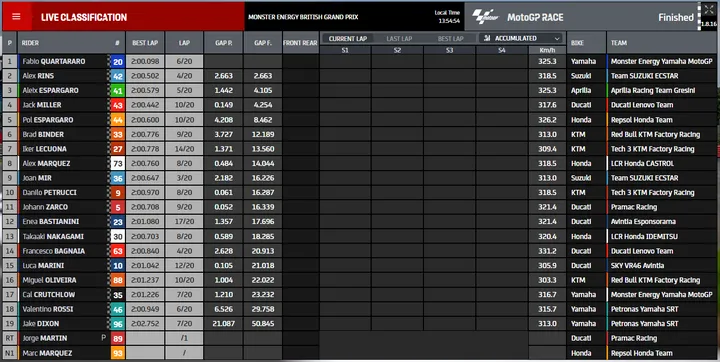This screenshot has height=362, width=720.
Task: Select rider Jorge MARTIN
Action: tap(45, 339)
